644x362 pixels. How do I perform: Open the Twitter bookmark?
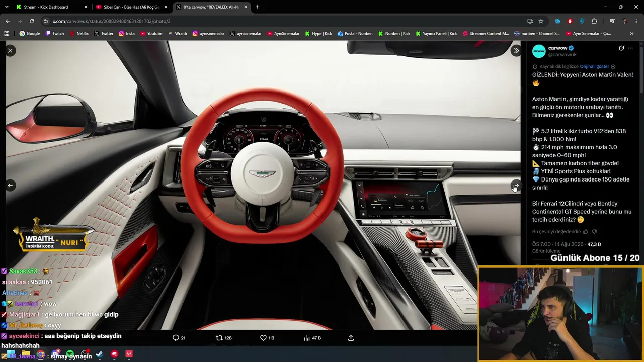(x=104, y=34)
